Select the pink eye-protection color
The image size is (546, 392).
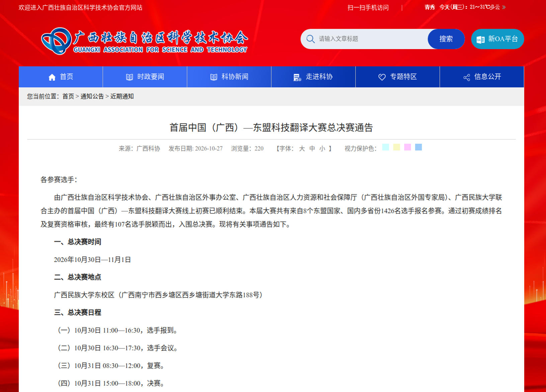[407, 147]
